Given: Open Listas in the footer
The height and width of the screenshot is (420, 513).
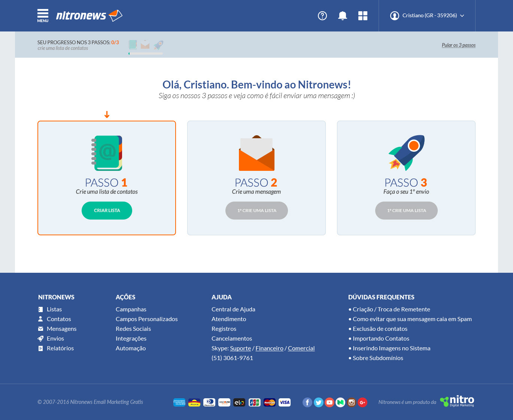Looking at the screenshot, I should pos(54,309).
